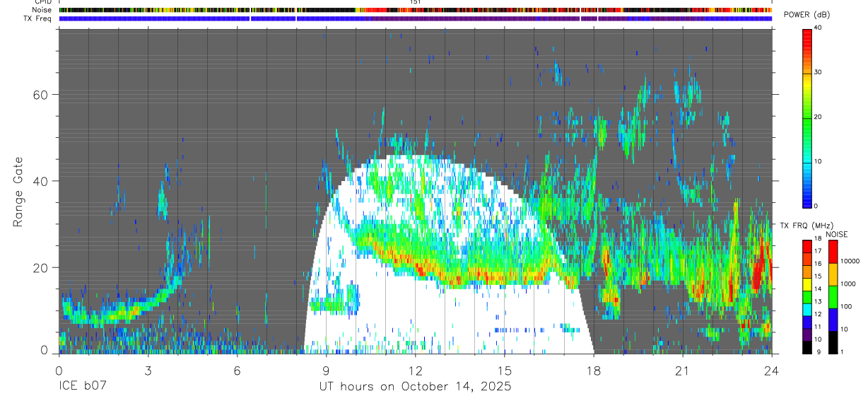868x401 pixels.
Task: Click the 3 tick label on the UT hours axis
Action: (x=148, y=371)
